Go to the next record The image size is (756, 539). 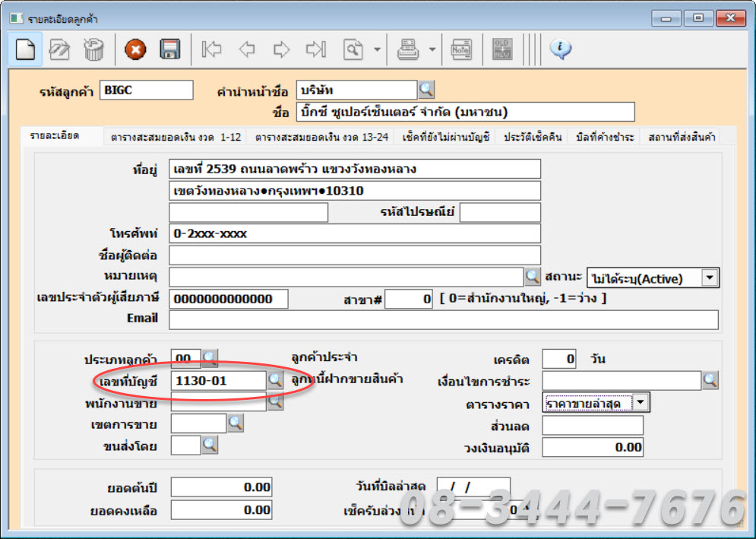click(x=281, y=49)
